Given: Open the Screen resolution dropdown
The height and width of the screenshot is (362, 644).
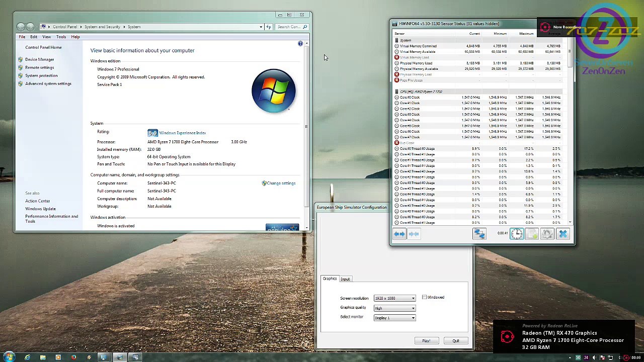Looking at the screenshot, I should [x=394, y=299].
